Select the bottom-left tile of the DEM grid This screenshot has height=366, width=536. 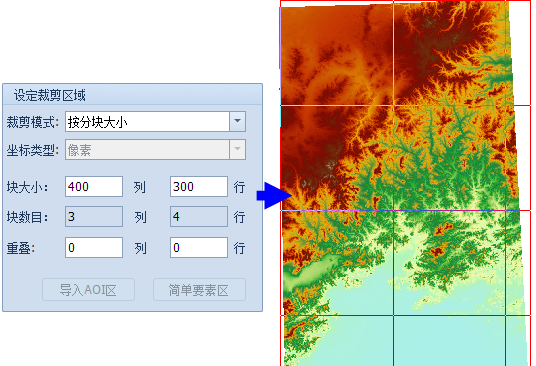[337, 340]
